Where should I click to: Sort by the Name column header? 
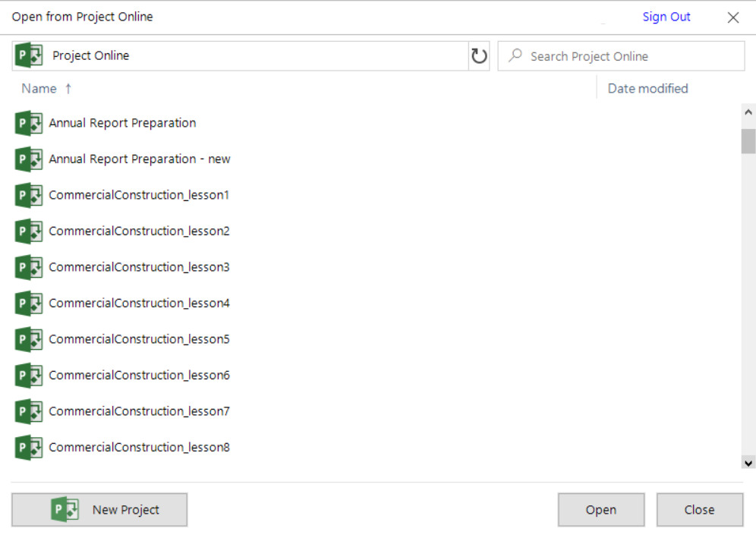click(39, 89)
